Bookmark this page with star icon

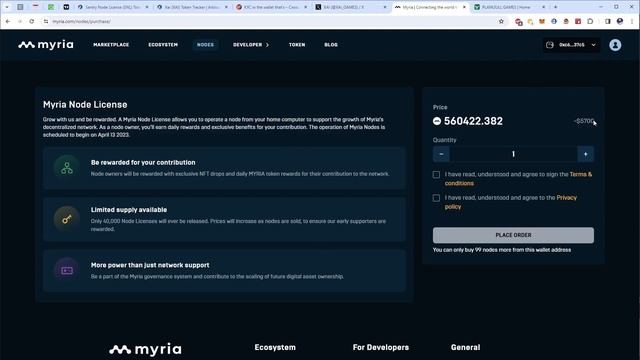[x=501, y=21]
